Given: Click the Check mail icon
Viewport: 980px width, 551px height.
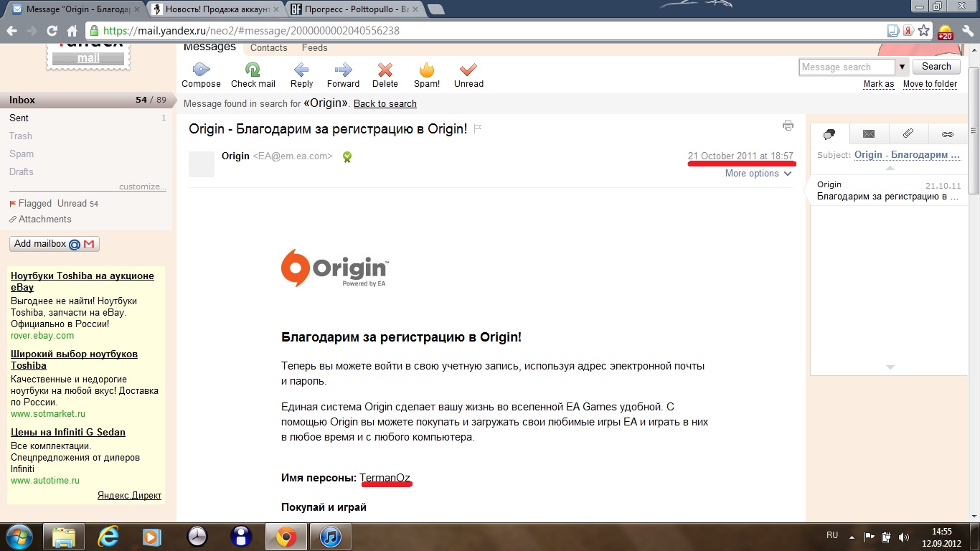Looking at the screenshot, I should (253, 70).
